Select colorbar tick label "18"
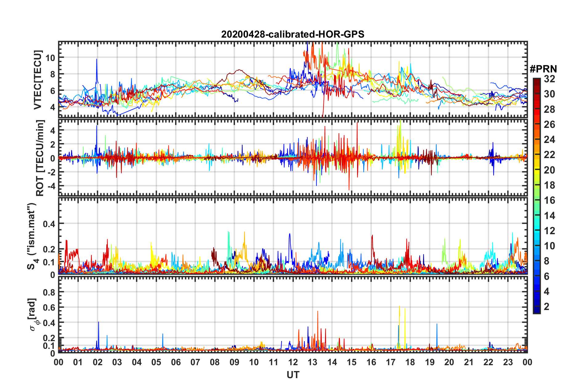586x392 pixels. coord(549,185)
